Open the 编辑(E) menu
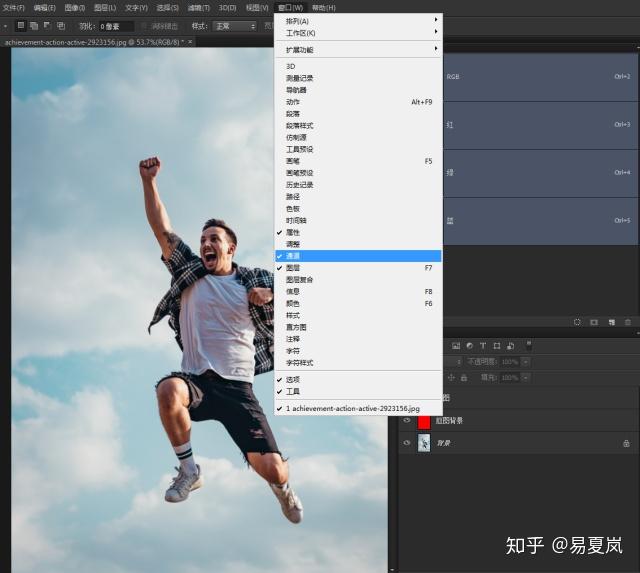640x573 pixels. (x=44, y=8)
